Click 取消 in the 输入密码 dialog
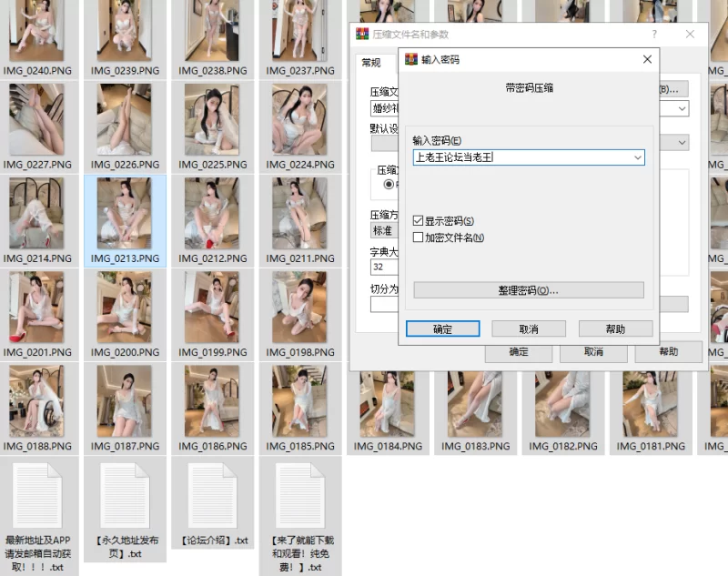 tap(529, 329)
